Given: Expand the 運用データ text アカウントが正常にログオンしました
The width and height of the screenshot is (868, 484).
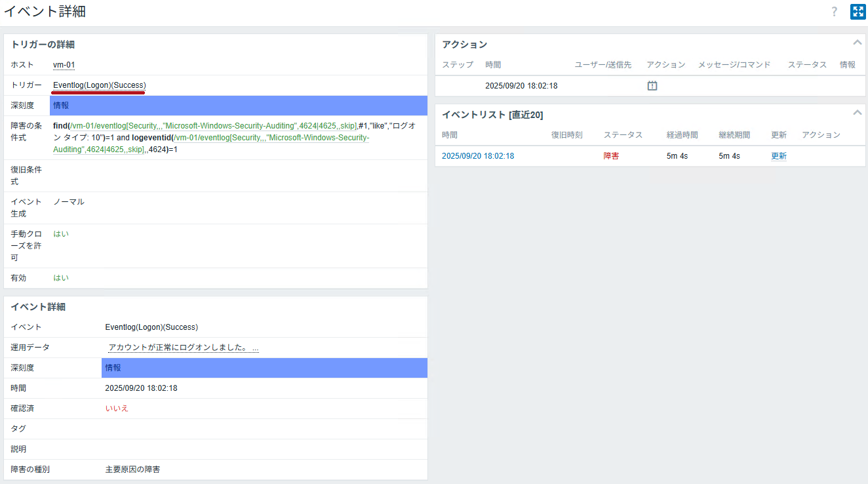Looking at the screenshot, I should pos(183,348).
